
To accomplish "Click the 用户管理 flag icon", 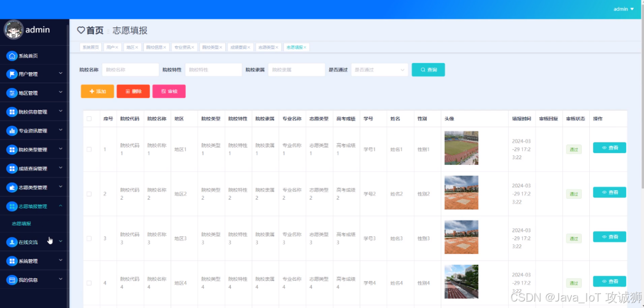I will click(12, 74).
